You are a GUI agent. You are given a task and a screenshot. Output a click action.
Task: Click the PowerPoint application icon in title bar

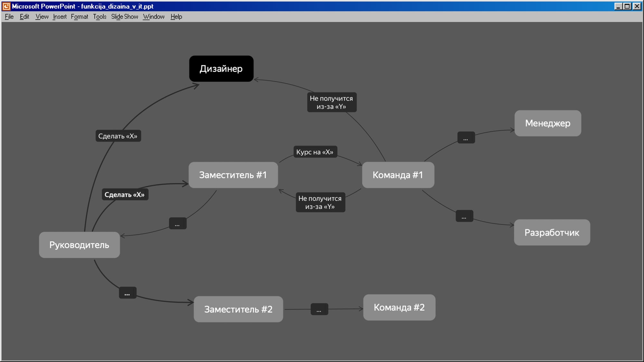tap(6, 6)
